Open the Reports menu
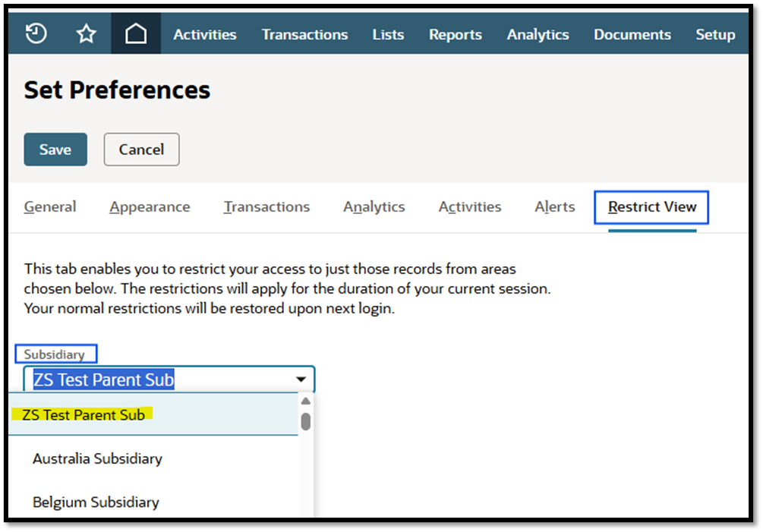The width and height of the screenshot is (763, 532). 455,35
